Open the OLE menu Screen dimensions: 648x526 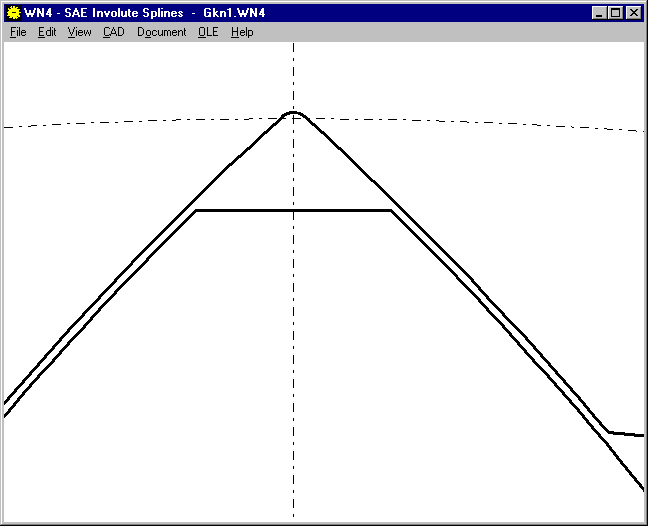pos(208,32)
